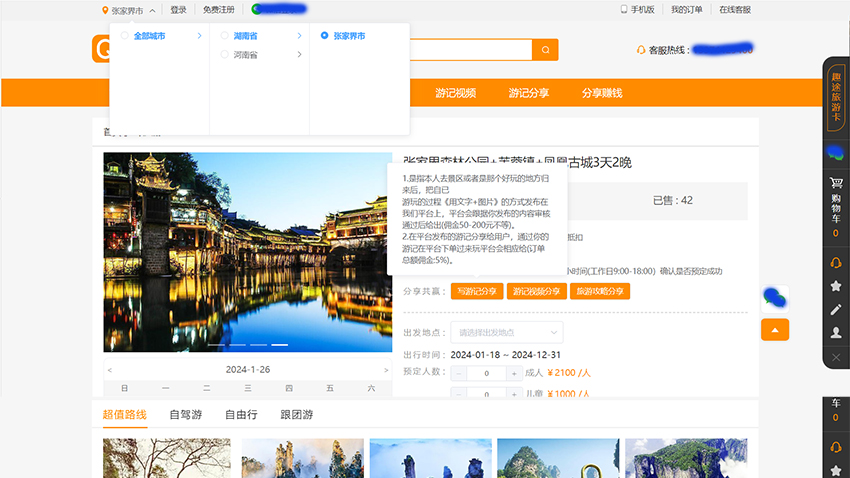Screen dimensions: 850x478
Task: Choose the 河南省 radio option
Action: (x=225, y=55)
